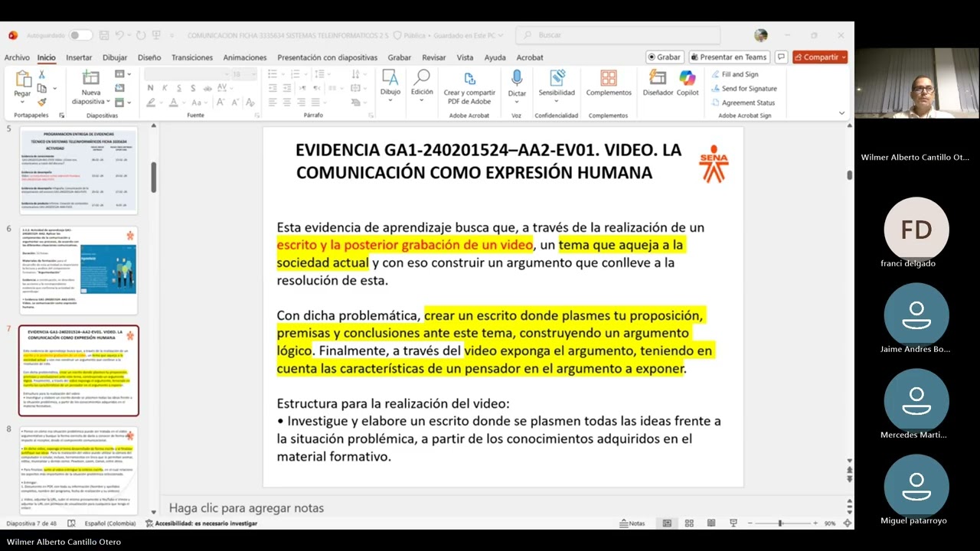This screenshot has height=551, width=980.
Task: Select slide 6 thumbnail
Action: 78,270
